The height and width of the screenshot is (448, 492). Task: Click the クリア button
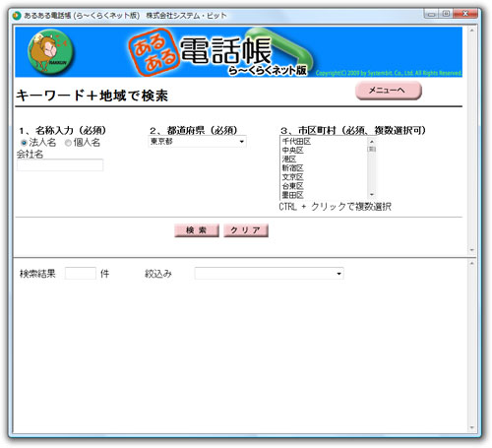[246, 230]
